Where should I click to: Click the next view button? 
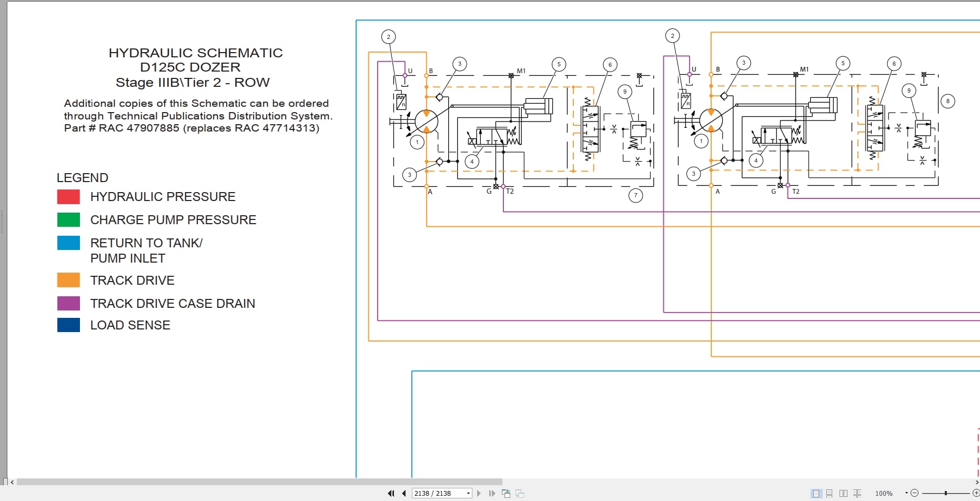520,493
